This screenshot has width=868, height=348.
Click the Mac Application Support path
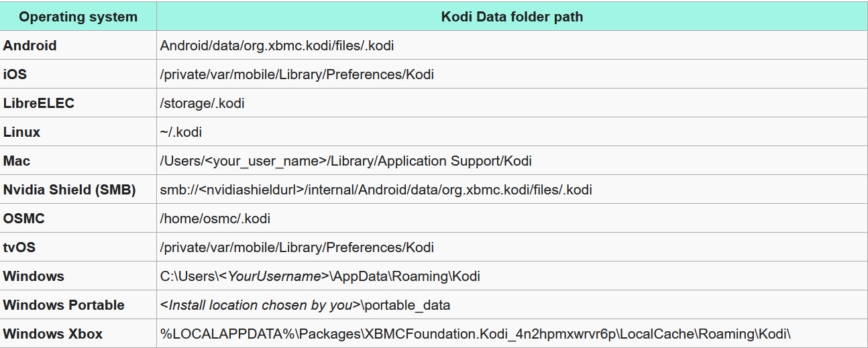pyautogui.click(x=346, y=161)
